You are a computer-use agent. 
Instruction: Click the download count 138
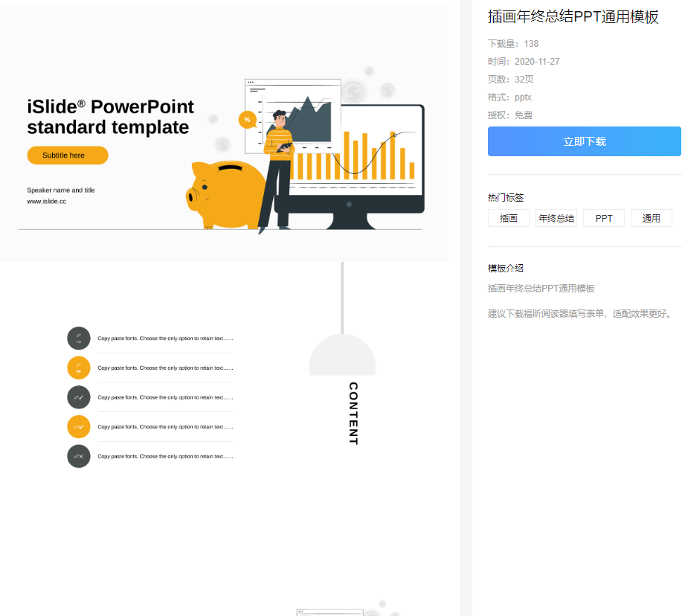(530, 43)
